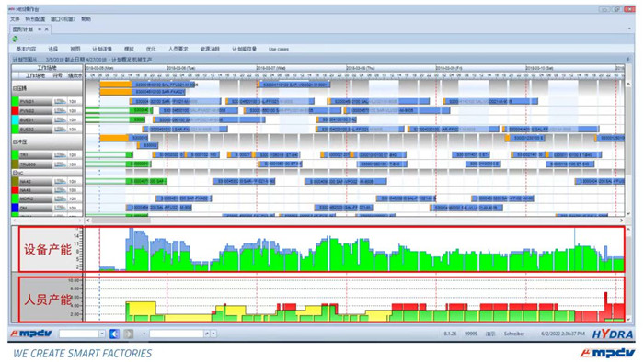Click the horizontal scrollbar thumb under the Gantt chart
The height and width of the screenshot is (362, 644).
[121, 221]
